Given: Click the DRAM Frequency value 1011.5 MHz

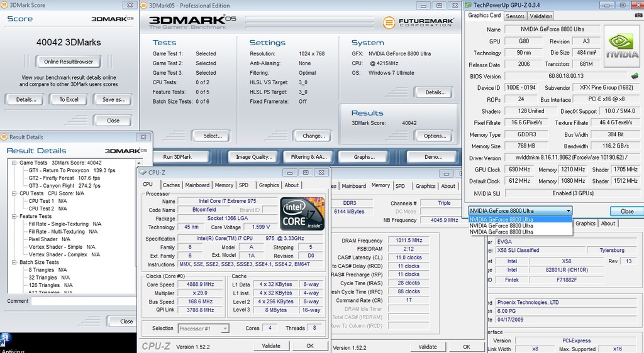Looking at the screenshot, I should pos(408,240).
